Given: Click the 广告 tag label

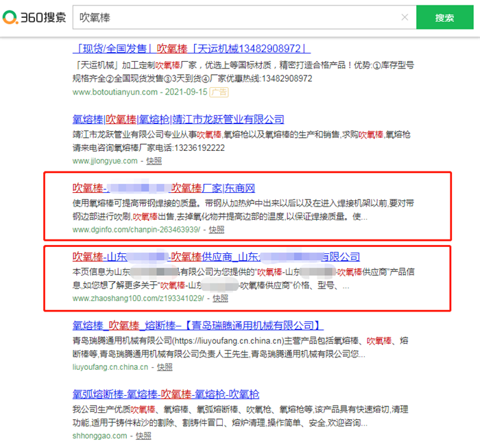Looking at the screenshot, I should click(219, 92).
